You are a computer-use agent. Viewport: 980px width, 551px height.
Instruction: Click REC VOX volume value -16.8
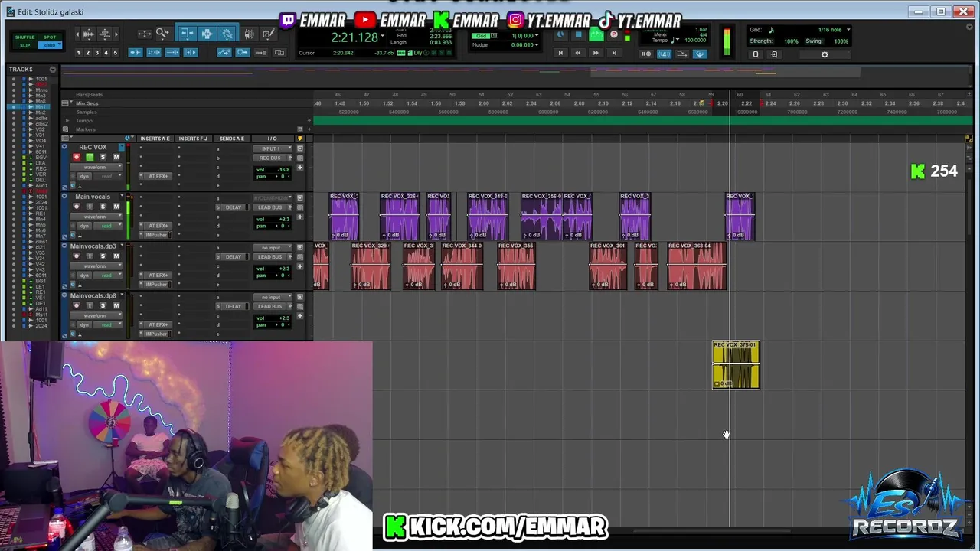tap(284, 170)
